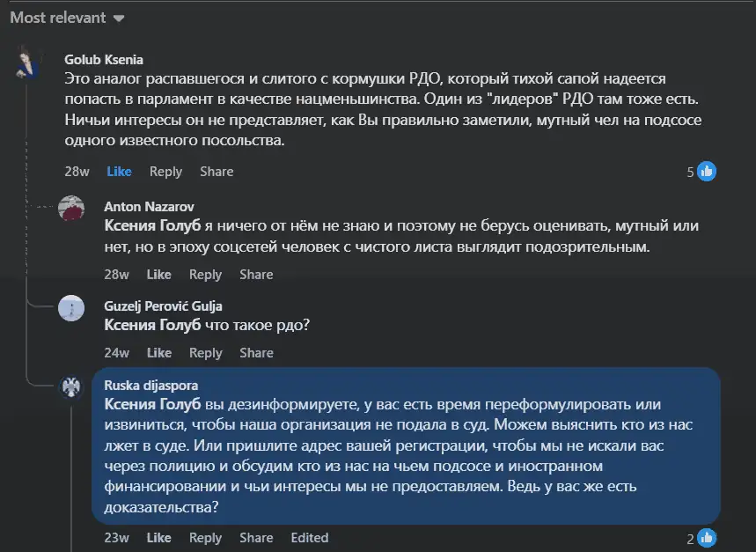The image size is (756, 552).
Task: Open the Ruska dijaspora page name link
Action: (x=150, y=386)
